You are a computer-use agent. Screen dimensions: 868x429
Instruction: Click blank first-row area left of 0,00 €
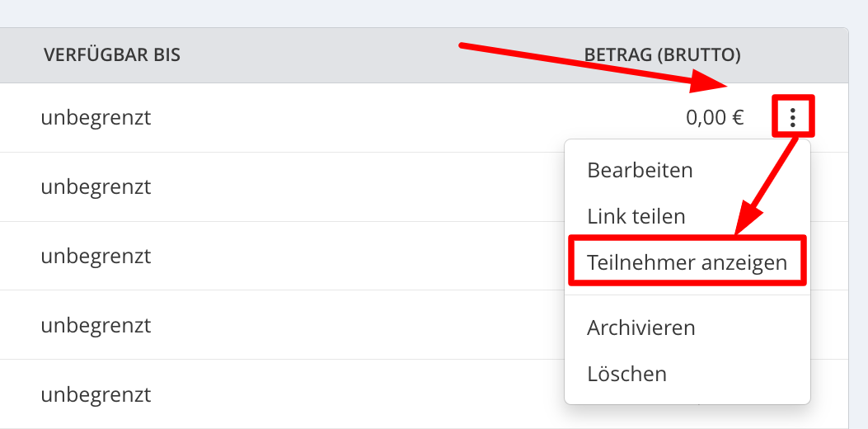click(415, 117)
